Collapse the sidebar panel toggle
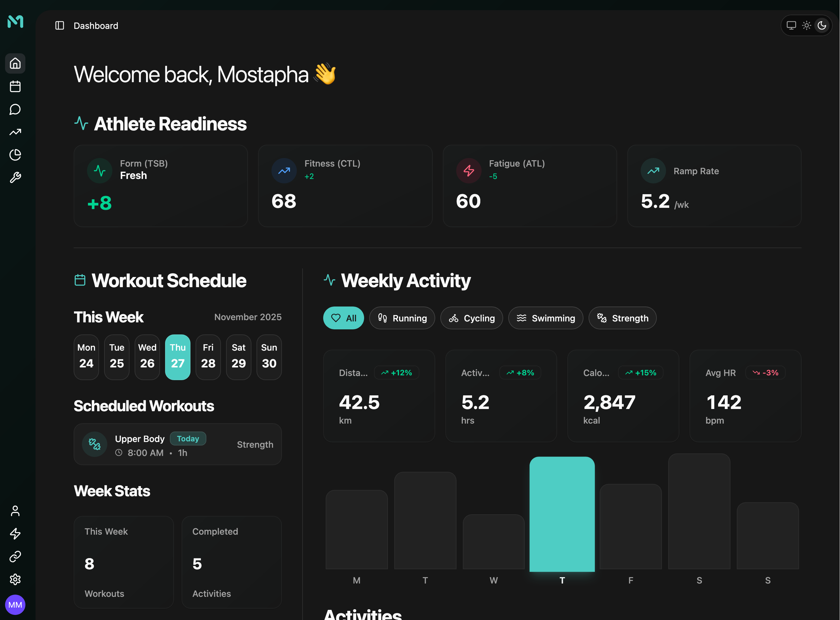 [x=60, y=25]
